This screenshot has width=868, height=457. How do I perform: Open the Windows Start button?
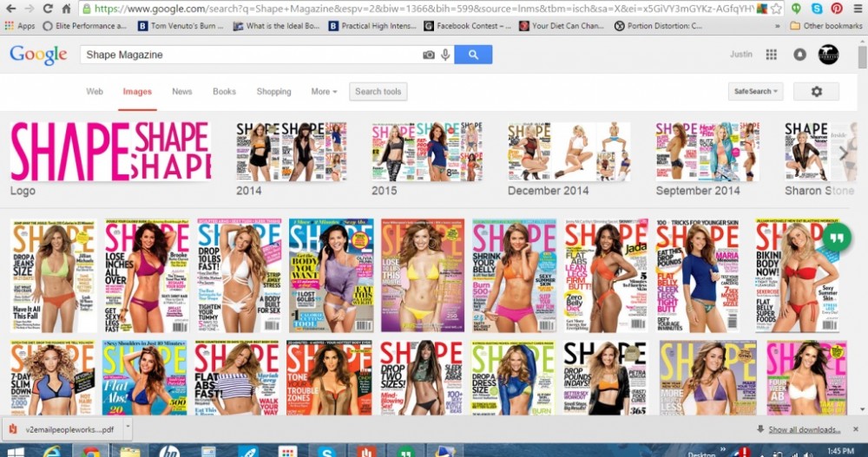[15, 452]
